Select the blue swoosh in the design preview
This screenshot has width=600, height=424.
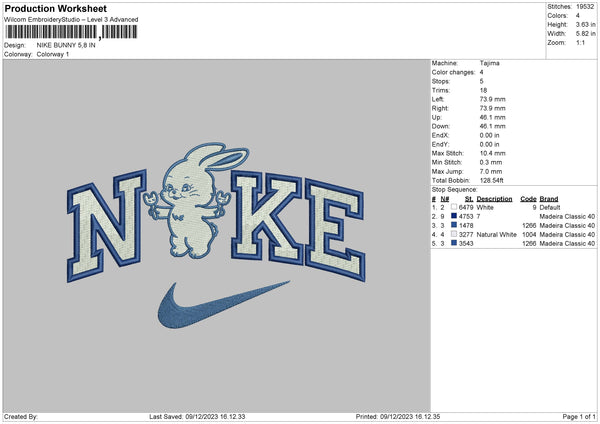(223, 306)
